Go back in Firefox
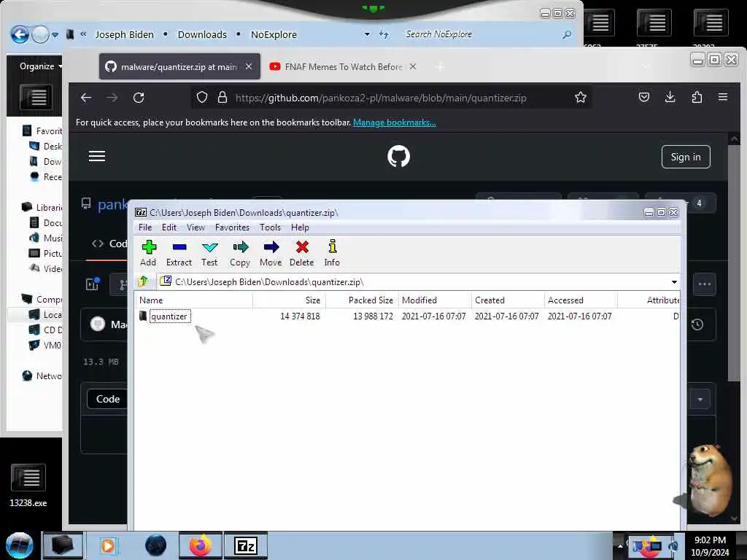 [x=86, y=98]
